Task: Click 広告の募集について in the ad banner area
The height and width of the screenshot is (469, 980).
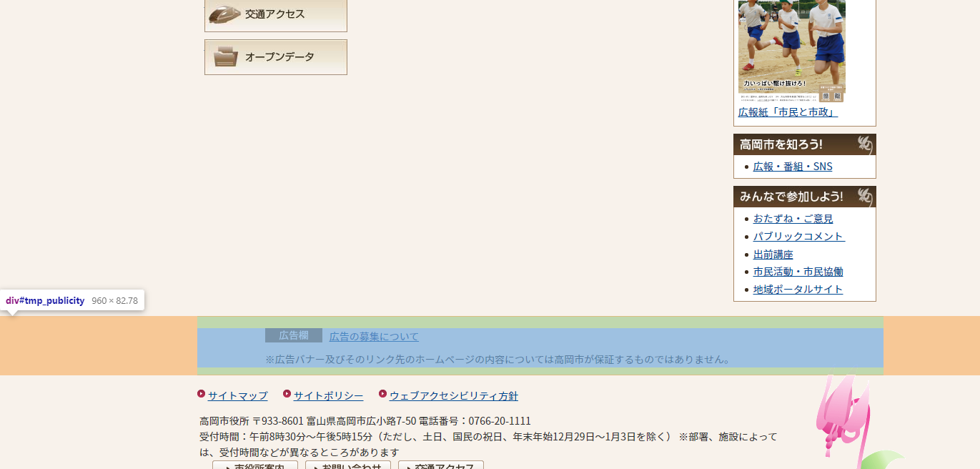Action: coord(375,336)
